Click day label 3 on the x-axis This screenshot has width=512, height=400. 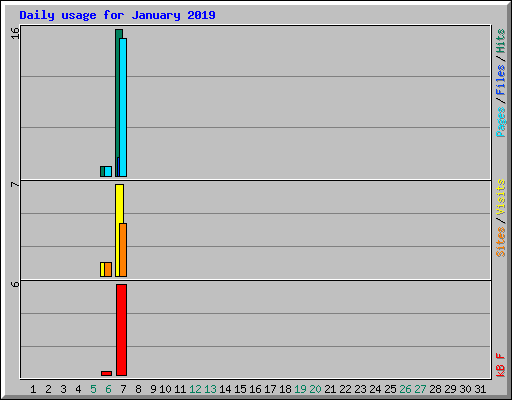click(63, 389)
